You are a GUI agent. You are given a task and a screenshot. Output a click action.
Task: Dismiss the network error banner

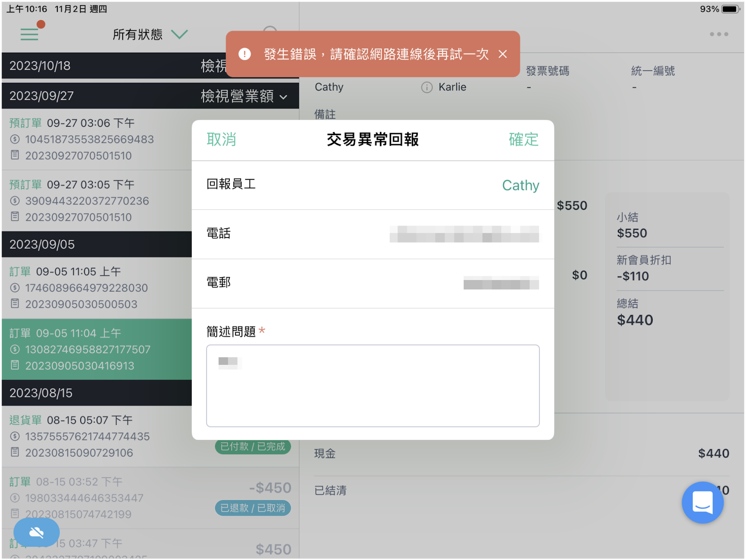point(503,54)
